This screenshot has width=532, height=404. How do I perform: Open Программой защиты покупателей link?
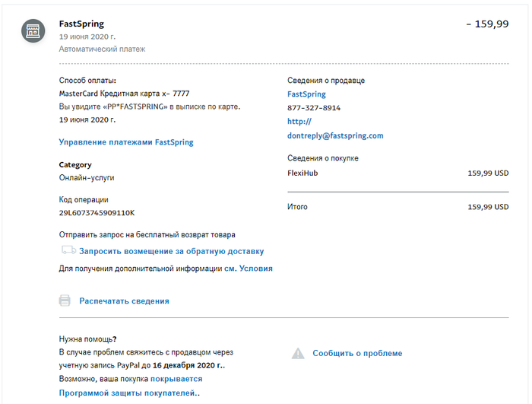coord(128,393)
